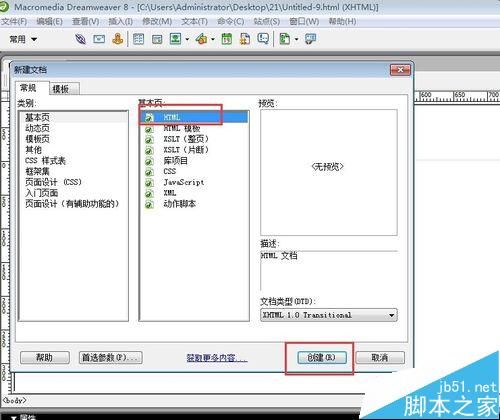The height and width of the screenshot is (420, 500).
Task: Click the Templates icon in the toolbar
Action: point(285,39)
